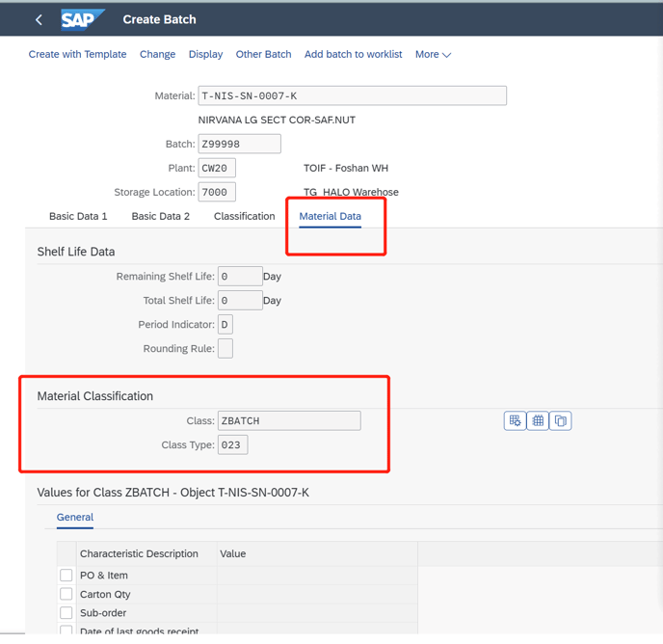Viewport: 663px width, 644px height.
Task: Tick the PO & Item checkbox
Action: pos(66,575)
